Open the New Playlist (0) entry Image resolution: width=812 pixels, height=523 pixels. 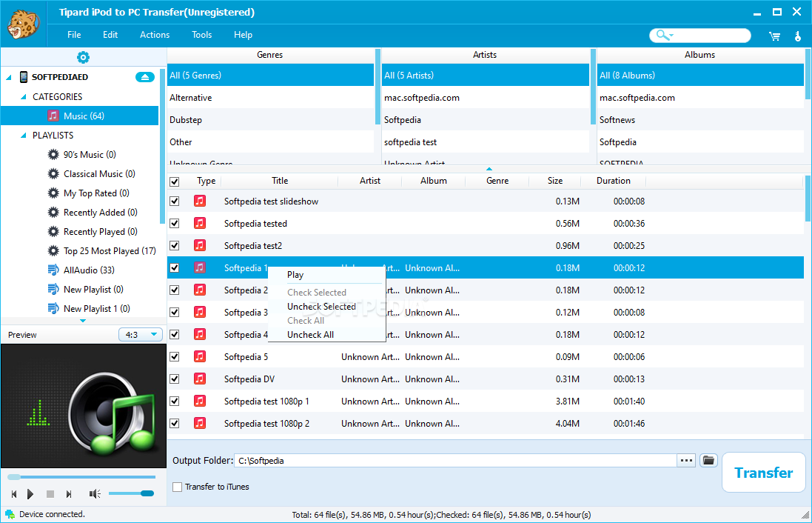click(x=93, y=289)
